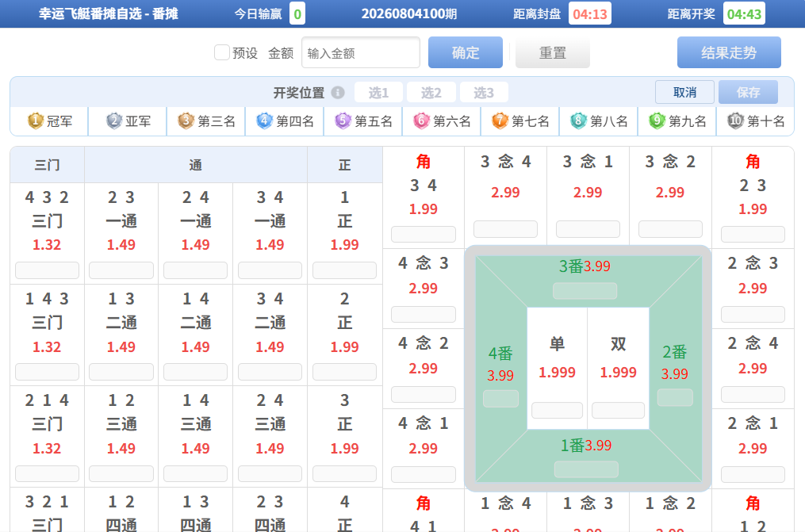Screen dimensions: 805x532
Task: Click bet field under 3 念 1
Action: coord(588,229)
